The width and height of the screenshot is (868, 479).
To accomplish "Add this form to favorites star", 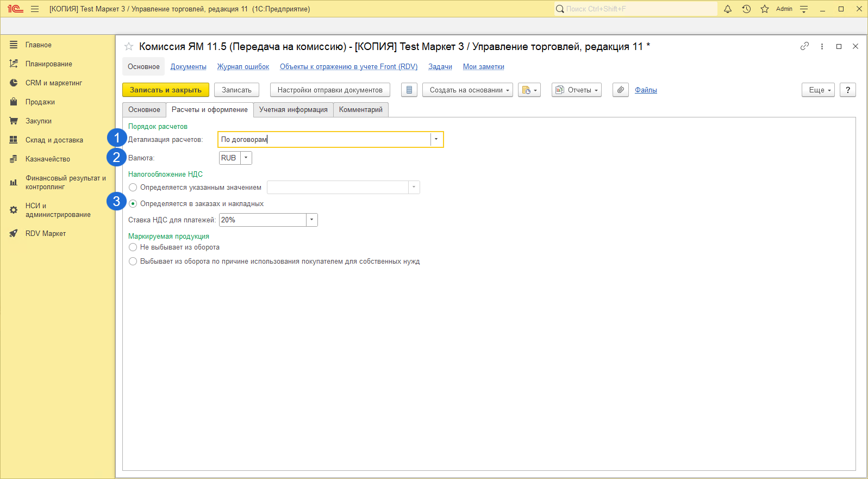I will [129, 47].
